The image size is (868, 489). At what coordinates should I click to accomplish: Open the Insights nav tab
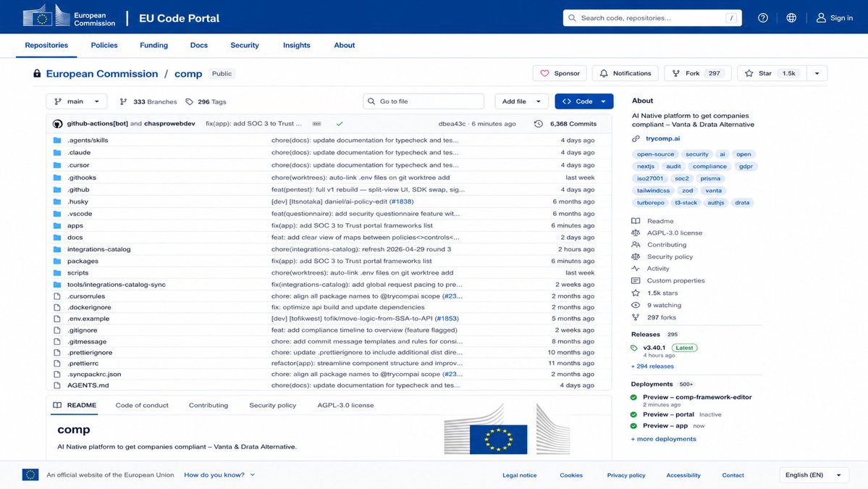[297, 46]
